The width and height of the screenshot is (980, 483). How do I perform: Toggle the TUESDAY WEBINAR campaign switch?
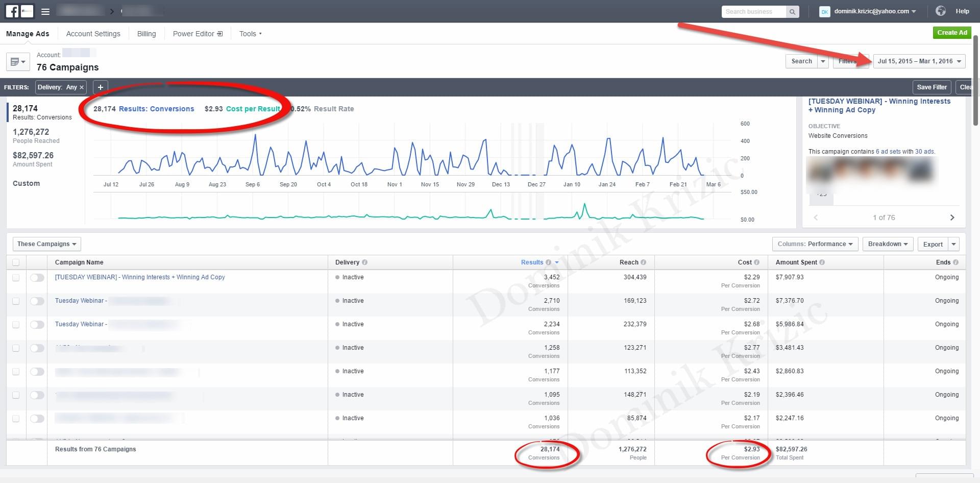pyautogui.click(x=37, y=278)
